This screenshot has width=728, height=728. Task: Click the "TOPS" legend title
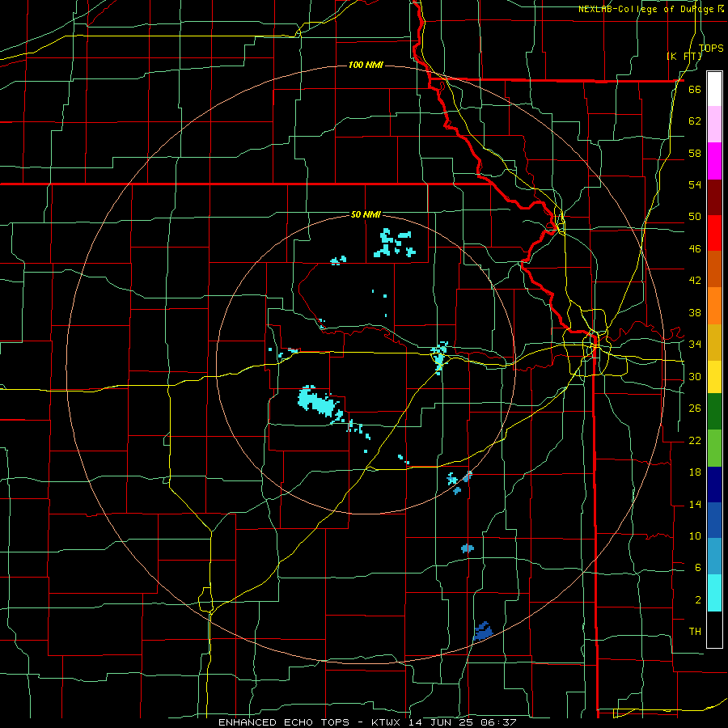click(x=711, y=48)
